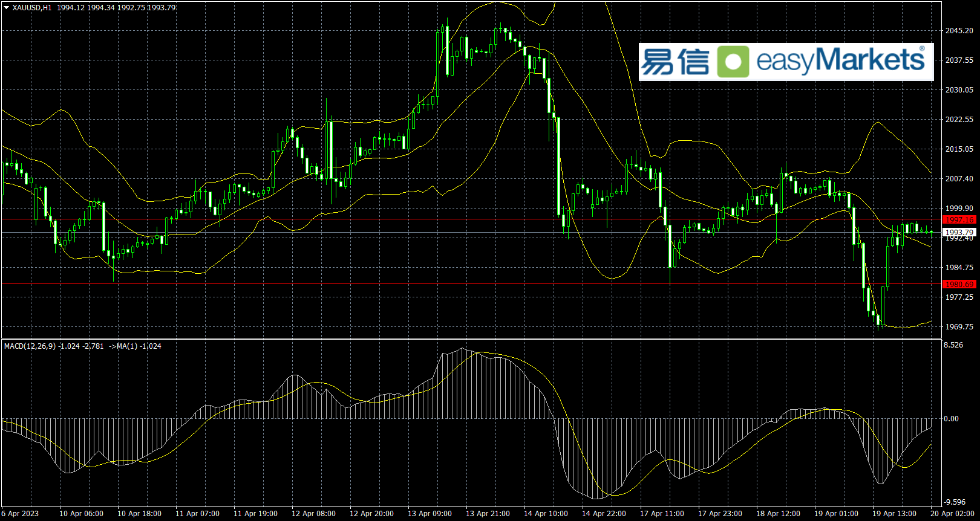The image size is (980, 521).
Task: Click the 14 Apr 22:00 time label
Action: click(604, 514)
